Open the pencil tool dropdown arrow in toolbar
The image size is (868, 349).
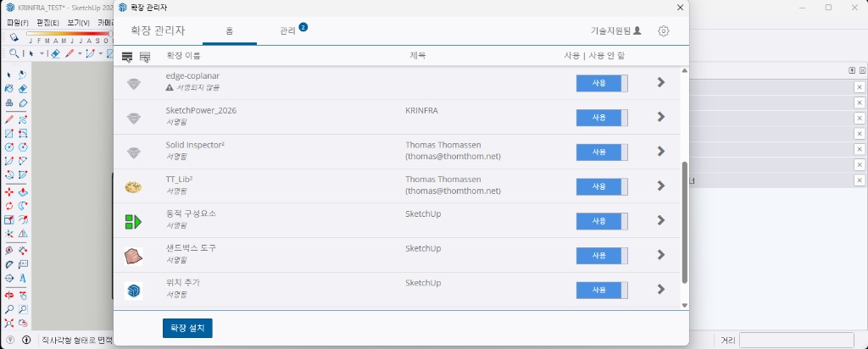[x=80, y=53]
